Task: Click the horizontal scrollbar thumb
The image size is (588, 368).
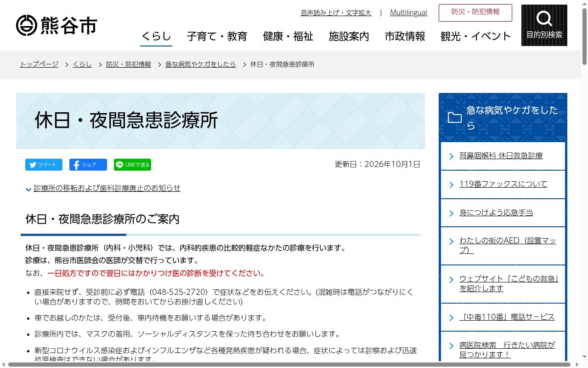Action: [x=289, y=364]
